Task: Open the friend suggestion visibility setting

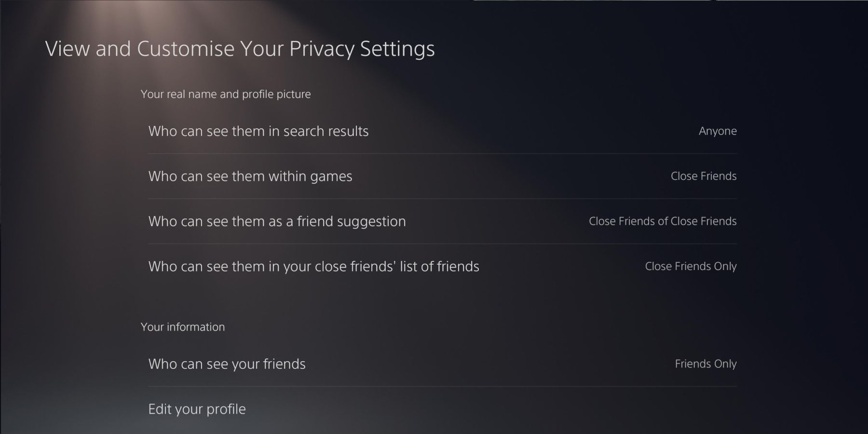Action: click(x=277, y=221)
